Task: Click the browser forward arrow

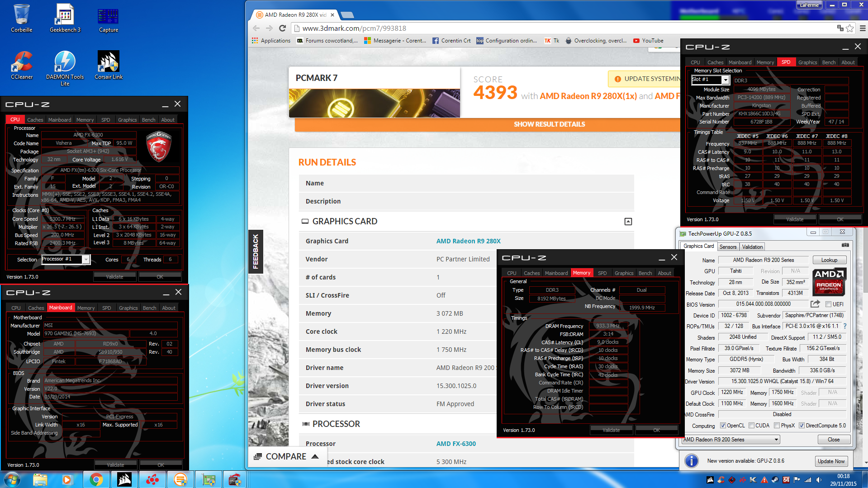Action: 269,28
